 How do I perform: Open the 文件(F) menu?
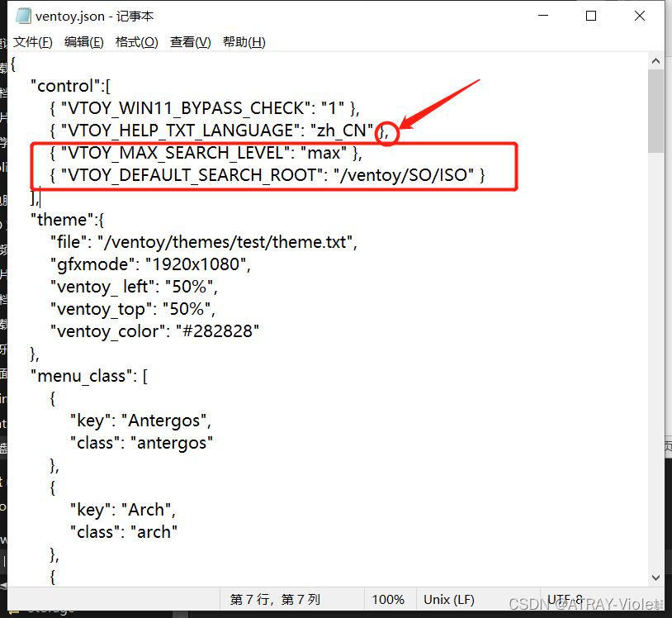(33, 42)
